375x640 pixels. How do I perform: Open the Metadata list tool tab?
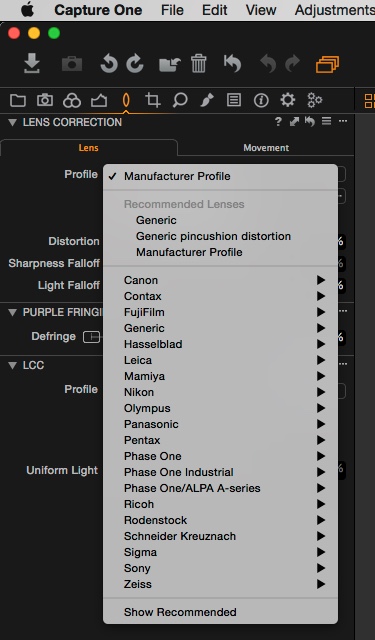tap(234, 100)
